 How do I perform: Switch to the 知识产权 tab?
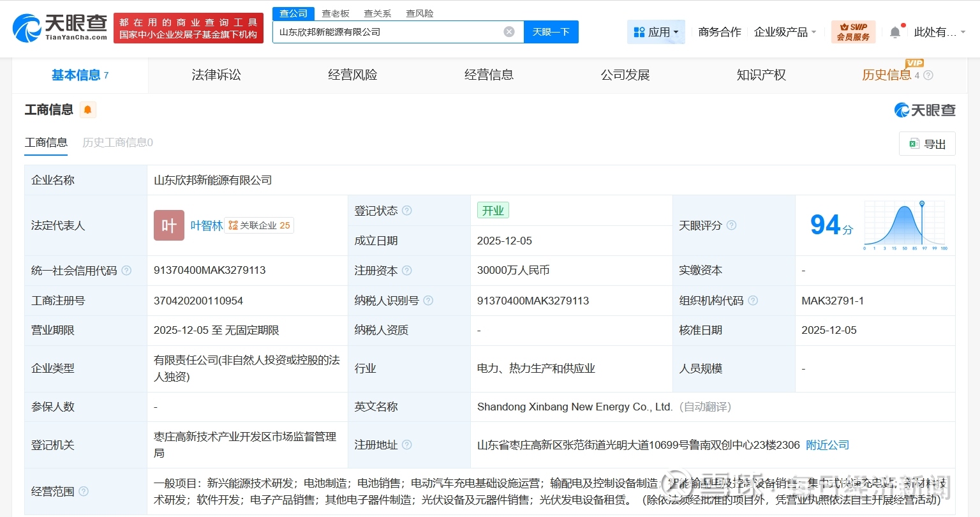[761, 75]
